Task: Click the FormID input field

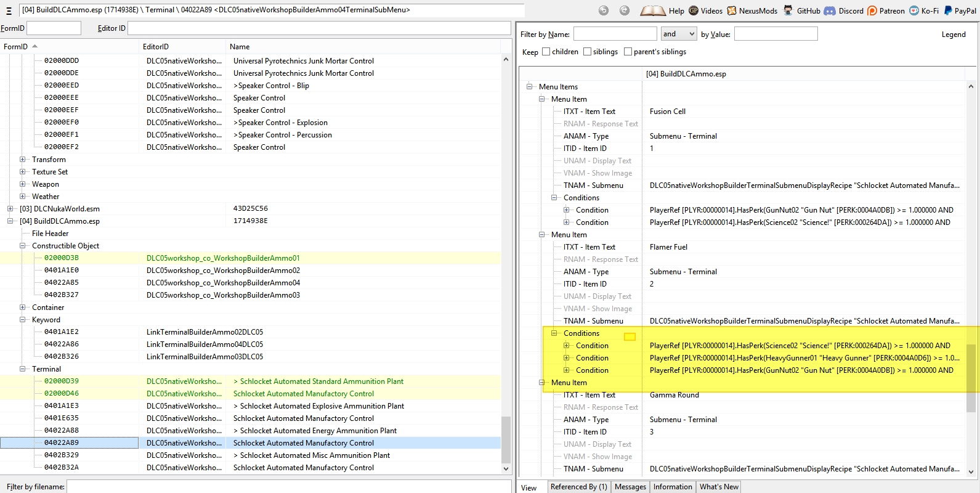Action: coord(54,28)
